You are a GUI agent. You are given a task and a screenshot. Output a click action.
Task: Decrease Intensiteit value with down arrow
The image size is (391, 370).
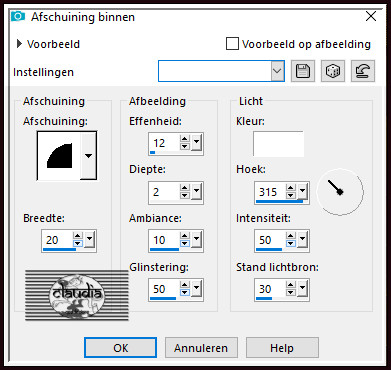(x=291, y=243)
